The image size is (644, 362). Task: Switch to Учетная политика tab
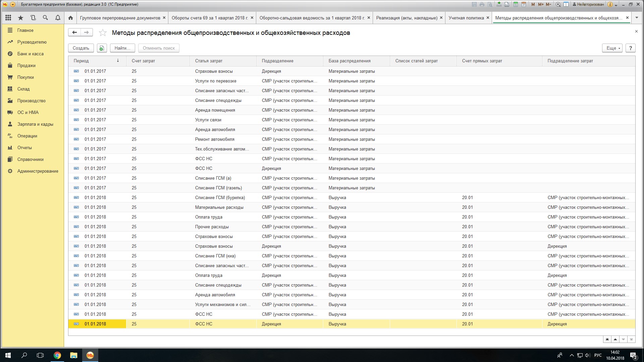(x=466, y=18)
